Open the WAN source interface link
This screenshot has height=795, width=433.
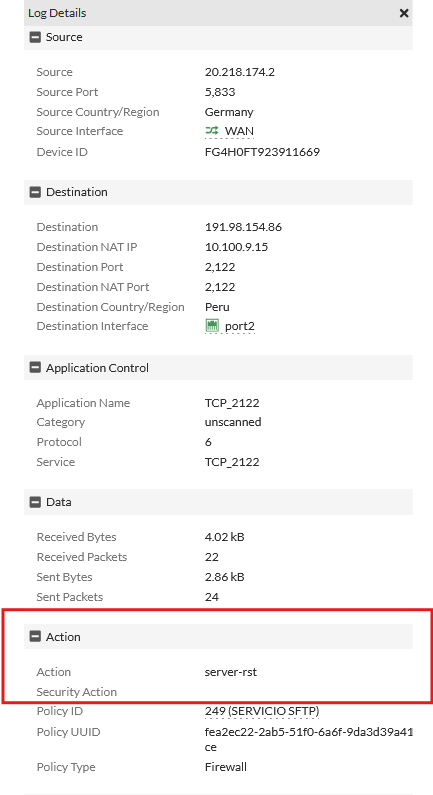tap(239, 131)
